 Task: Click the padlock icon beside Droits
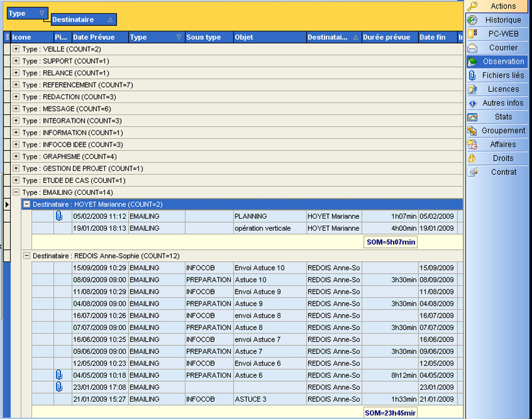(x=473, y=159)
